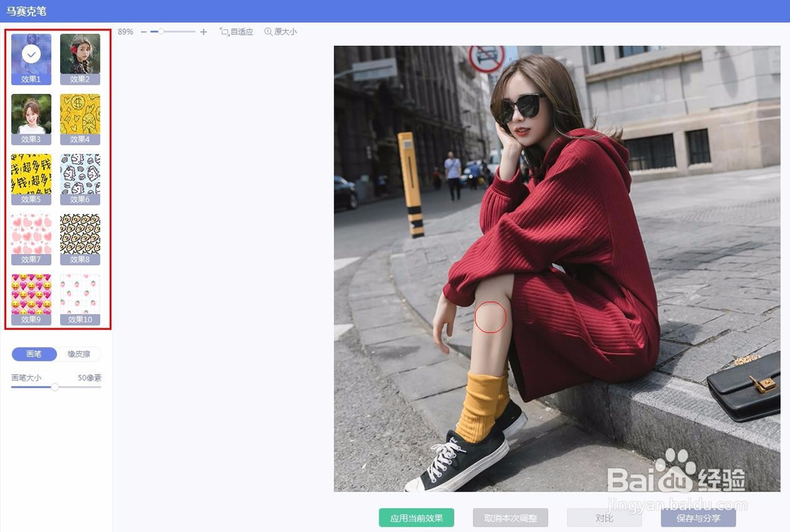Click the zoom-in plus icon
790x532 pixels.
click(204, 32)
